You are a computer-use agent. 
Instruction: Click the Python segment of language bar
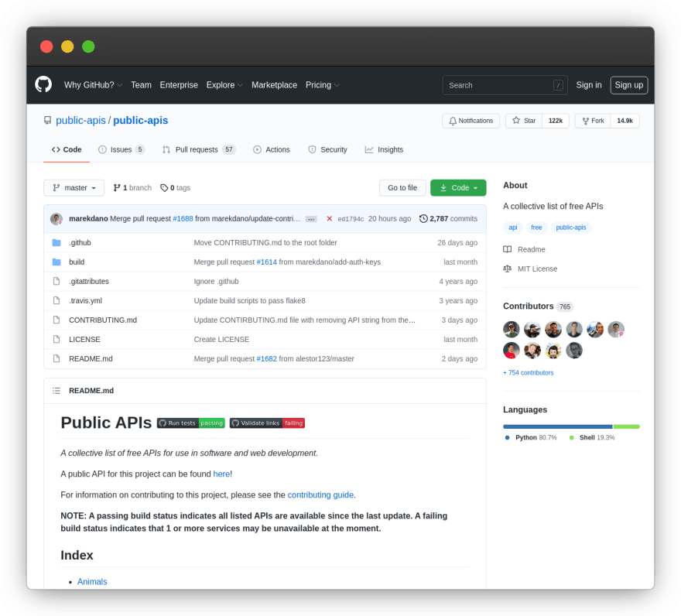click(558, 426)
